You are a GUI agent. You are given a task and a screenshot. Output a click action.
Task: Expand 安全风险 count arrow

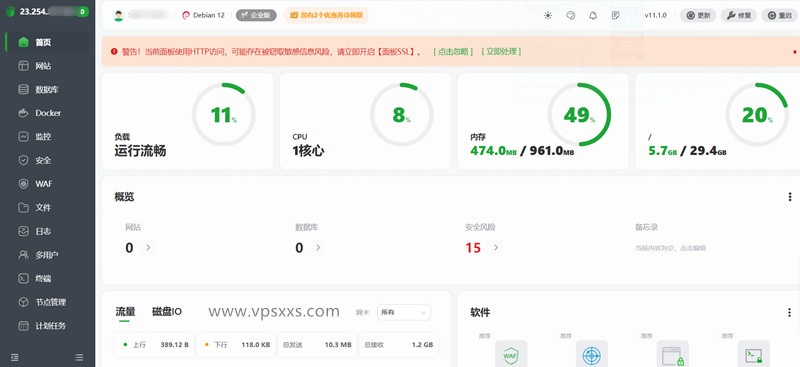pos(495,248)
